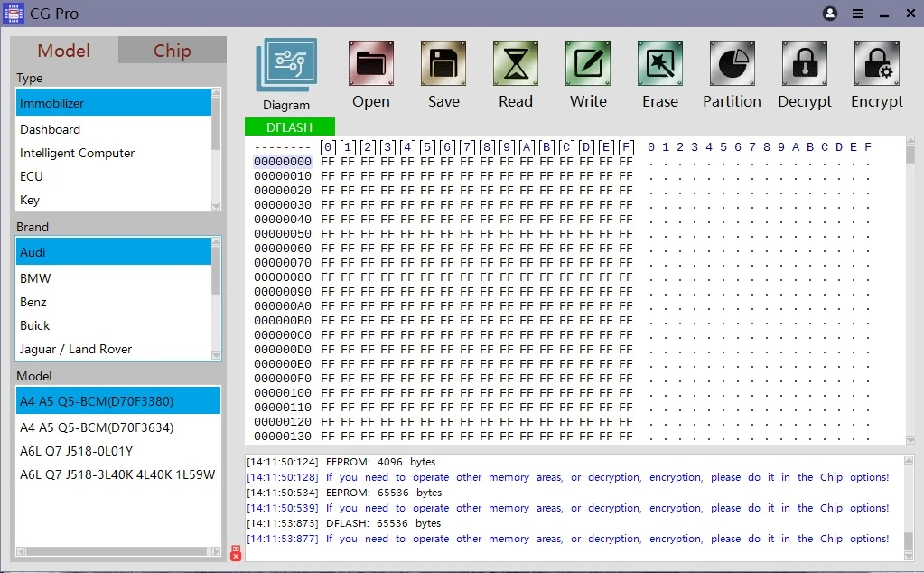Image resolution: width=924 pixels, height=573 pixels.
Task: Select model A4 A5 Q5-BCM(D70F3380)
Action: [x=117, y=401]
